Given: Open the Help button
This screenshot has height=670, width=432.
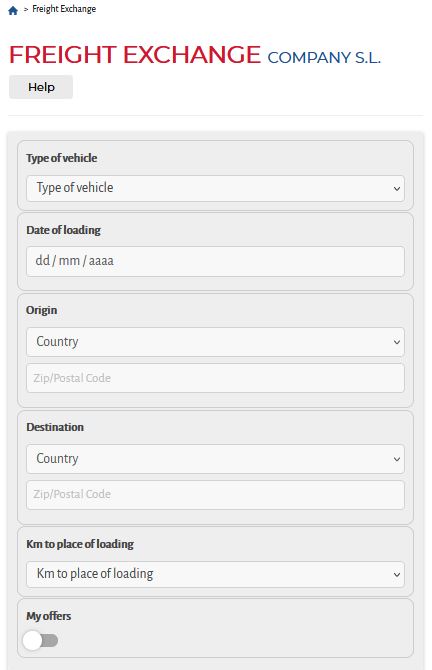Looking at the screenshot, I should (41, 87).
